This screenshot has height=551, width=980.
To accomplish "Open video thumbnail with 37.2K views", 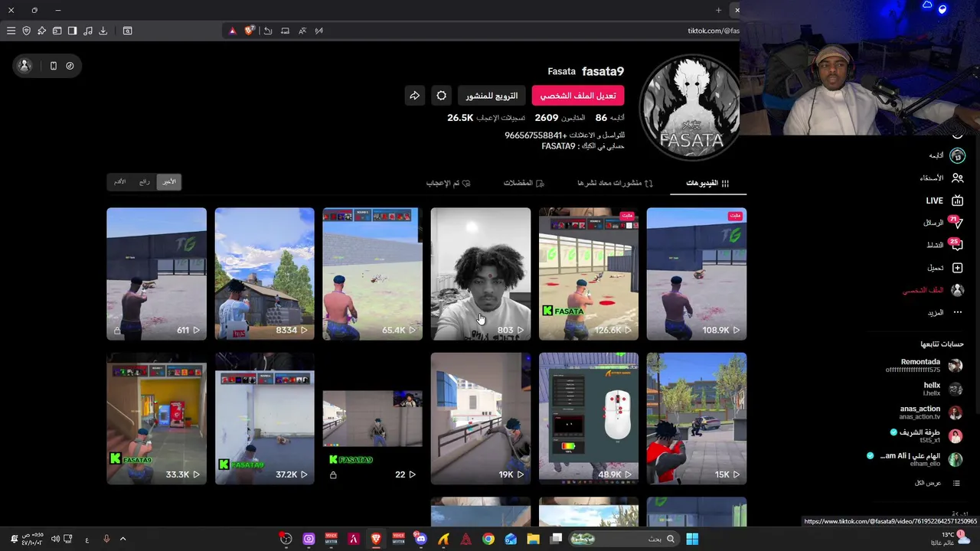I will [x=264, y=419].
